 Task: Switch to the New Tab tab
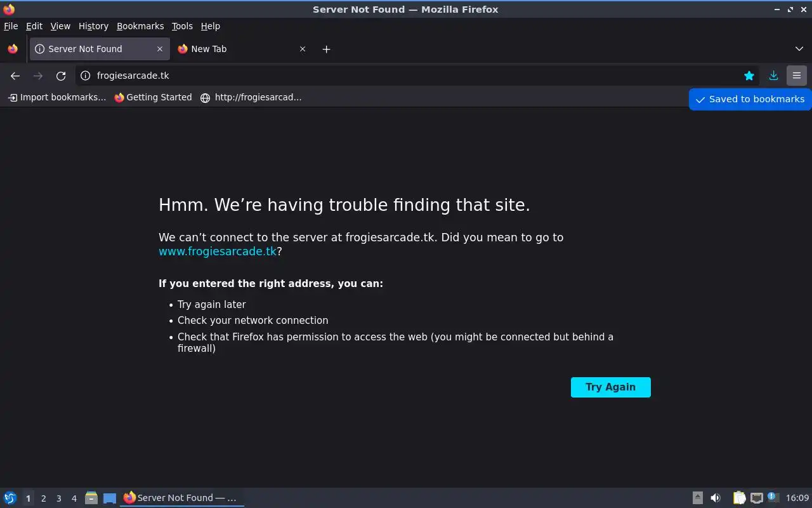241,49
